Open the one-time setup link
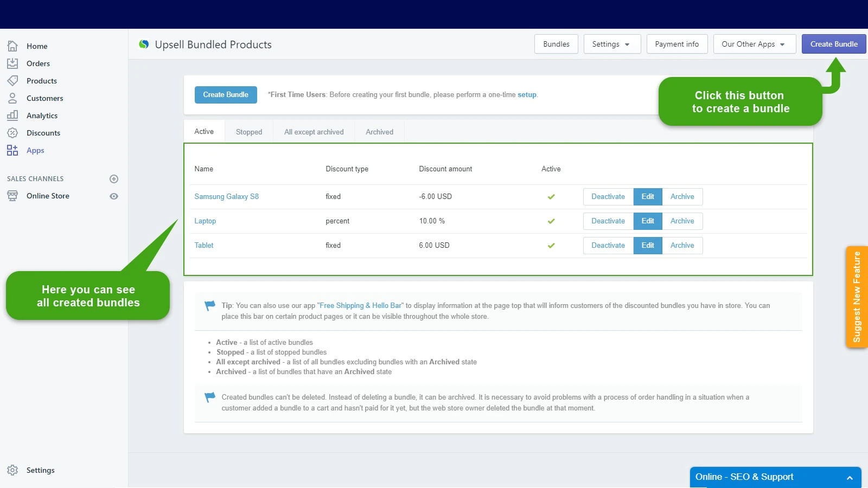The height and width of the screenshot is (488, 868). coord(527,94)
